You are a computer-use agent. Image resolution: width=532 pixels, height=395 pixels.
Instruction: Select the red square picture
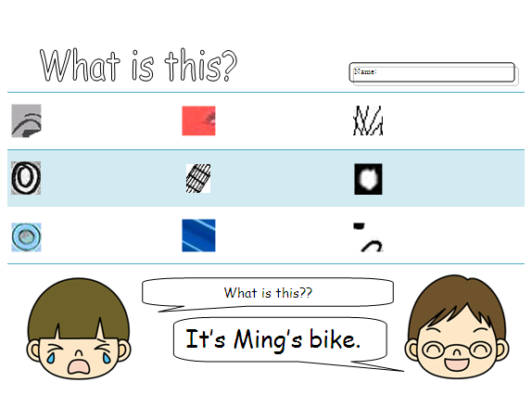click(198, 121)
